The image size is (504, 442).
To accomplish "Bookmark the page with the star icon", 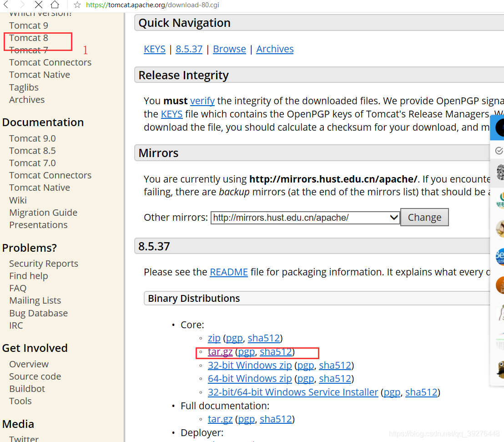I will (x=77, y=5).
